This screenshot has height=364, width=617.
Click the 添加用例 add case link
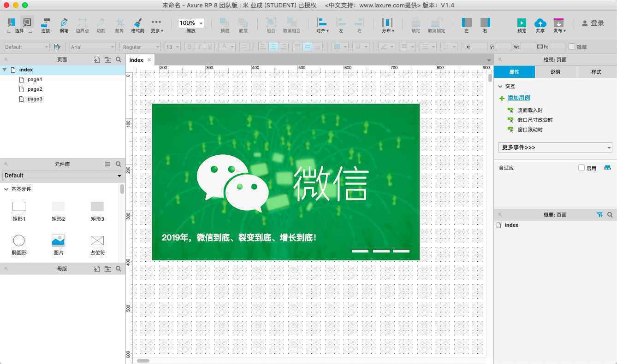(x=519, y=98)
